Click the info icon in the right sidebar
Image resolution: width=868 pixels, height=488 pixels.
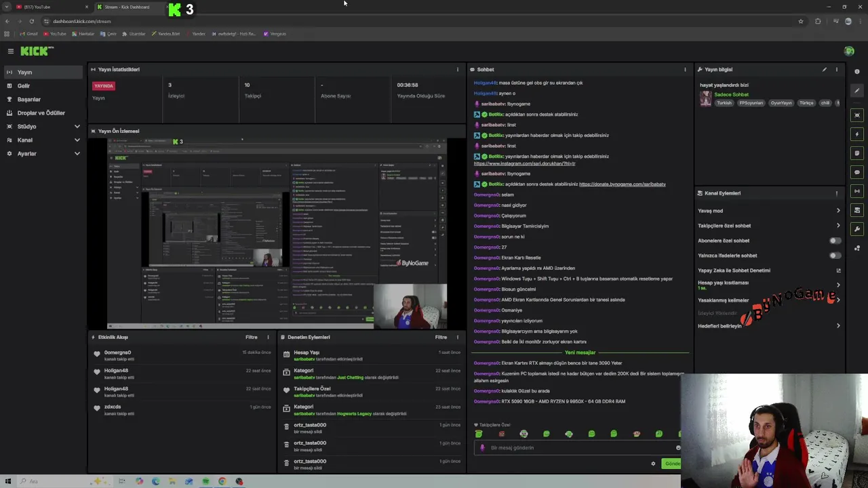[857, 72]
